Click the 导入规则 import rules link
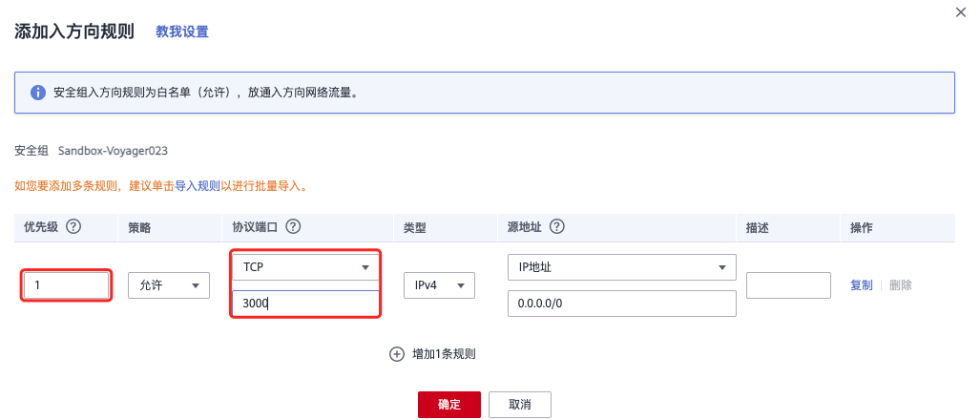The image size is (980, 420). coord(198,186)
